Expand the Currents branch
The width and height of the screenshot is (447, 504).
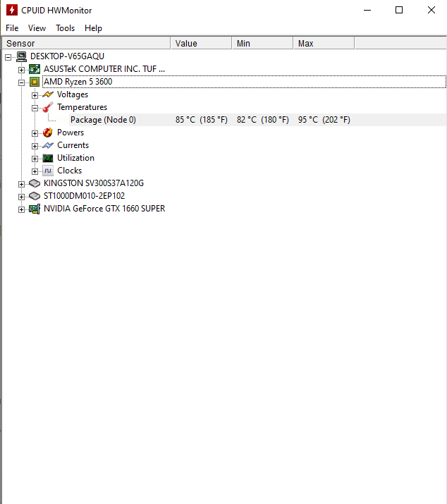coord(35,146)
